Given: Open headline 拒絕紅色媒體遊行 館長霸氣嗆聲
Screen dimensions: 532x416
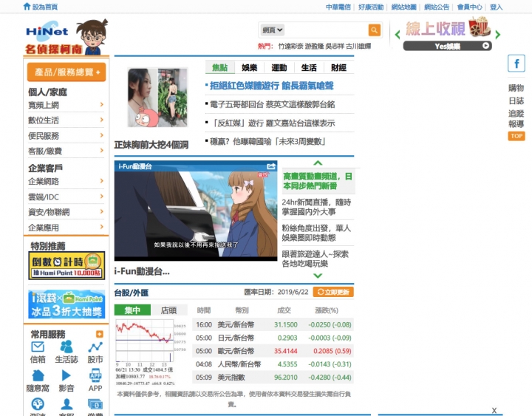Looking at the screenshot, I should [x=272, y=86].
